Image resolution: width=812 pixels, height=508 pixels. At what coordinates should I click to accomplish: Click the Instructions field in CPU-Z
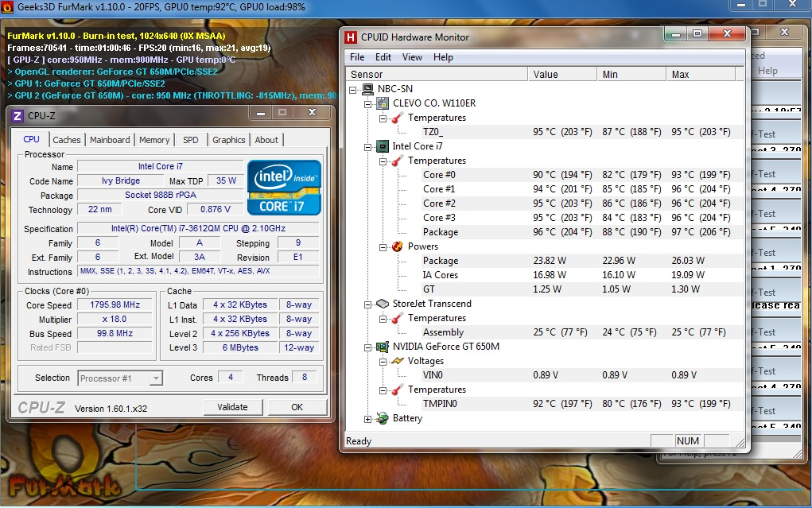tap(198, 271)
